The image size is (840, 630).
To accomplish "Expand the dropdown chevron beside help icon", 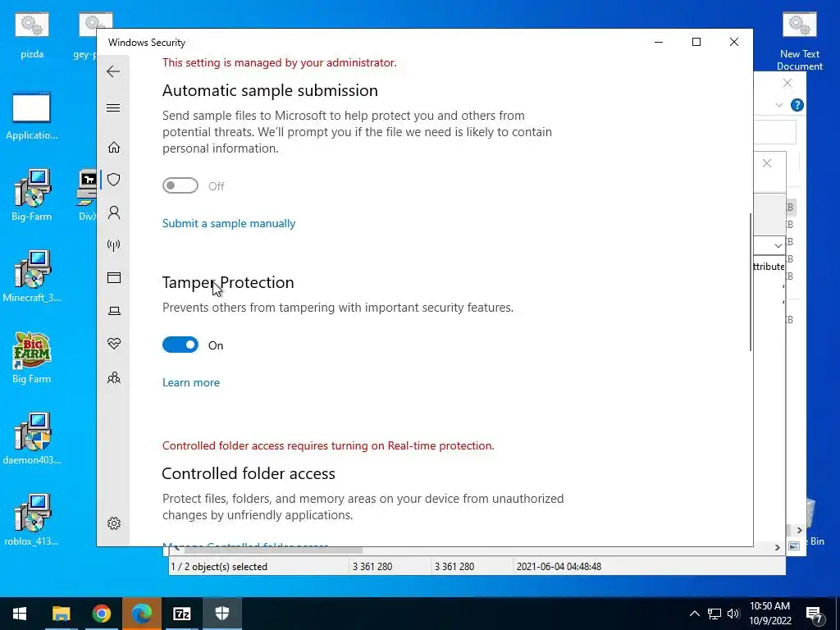I will coord(779,105).
